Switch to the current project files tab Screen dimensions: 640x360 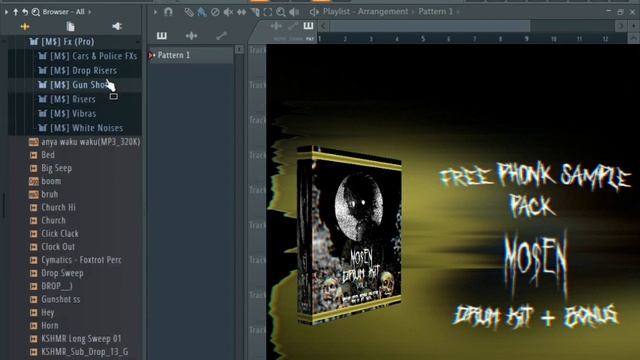click(x=71, y=27)
